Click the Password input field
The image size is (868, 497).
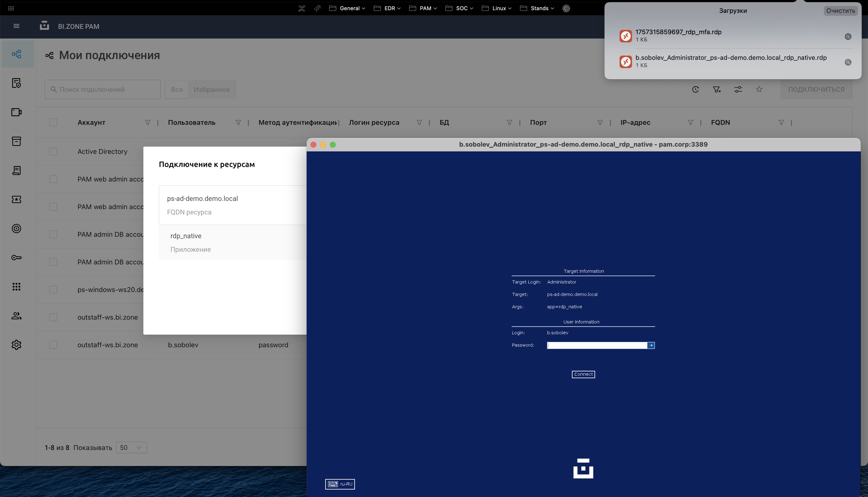click(x=597, y=346)
